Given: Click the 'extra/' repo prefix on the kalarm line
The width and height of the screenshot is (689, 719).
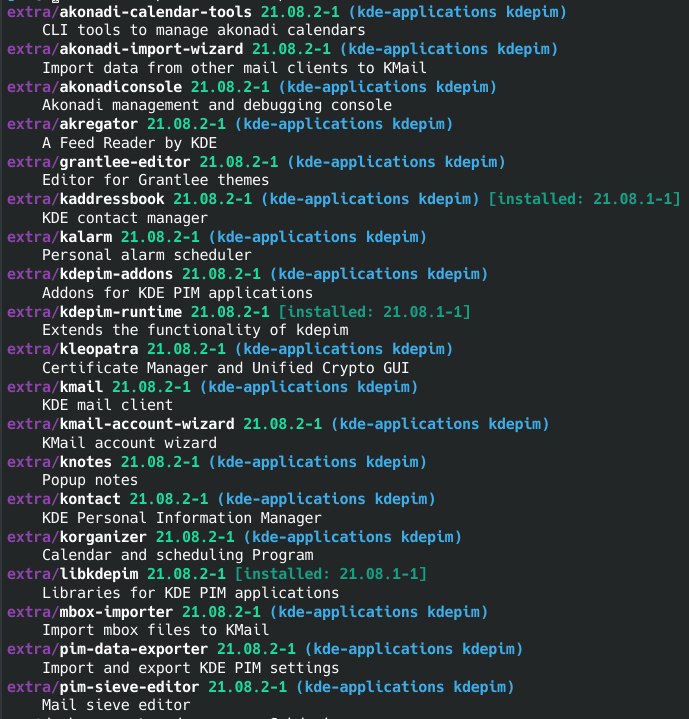Looking at the screenshot, I should tap(33, 237).
